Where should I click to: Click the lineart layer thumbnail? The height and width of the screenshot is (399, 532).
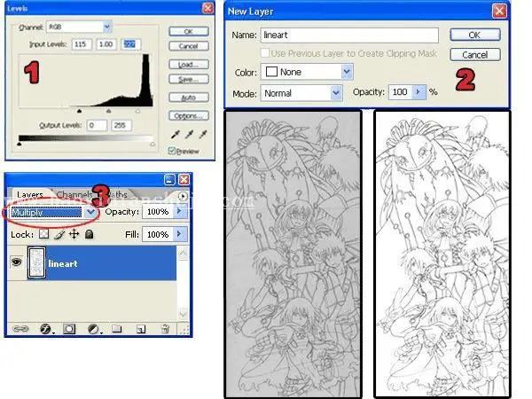(36, 263)
